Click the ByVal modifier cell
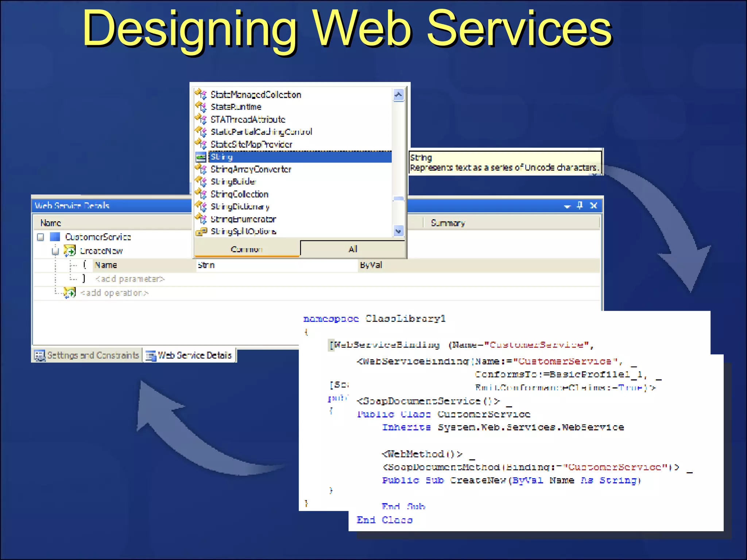747x560 pixels. (371, 265)
